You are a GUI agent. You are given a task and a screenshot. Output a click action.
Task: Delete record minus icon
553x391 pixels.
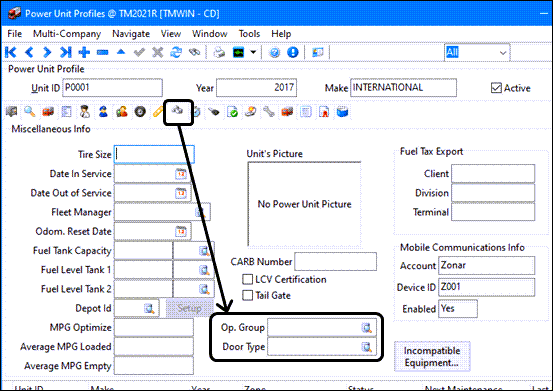pos(102,53)
